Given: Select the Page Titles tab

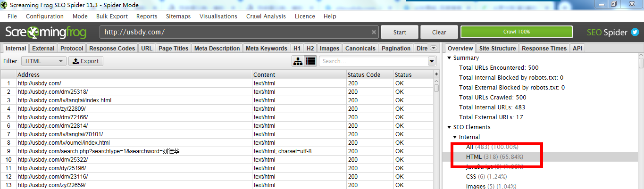Looking at the screenshot, I should coord(174,48).
